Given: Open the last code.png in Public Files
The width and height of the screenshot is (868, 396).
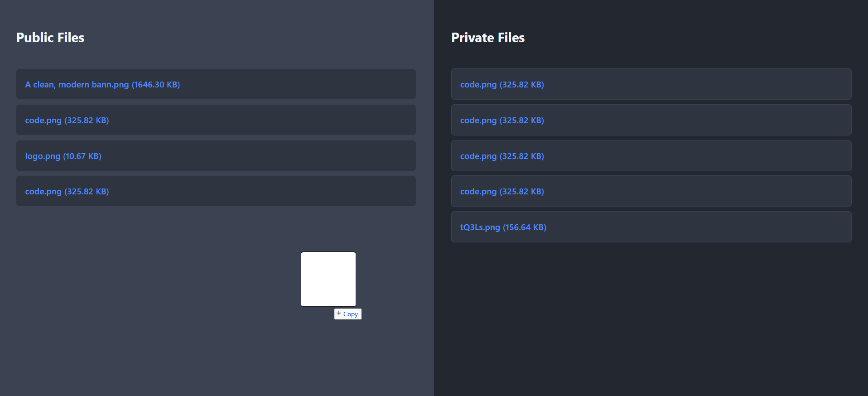Looking at the screenshot, I should click(43, 192).
